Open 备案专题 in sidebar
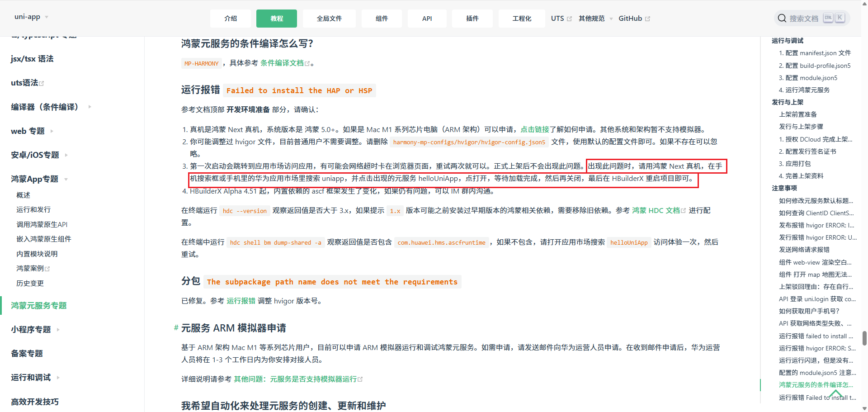The height and width of the screenshot is (412, 868). tap(27, 354)
